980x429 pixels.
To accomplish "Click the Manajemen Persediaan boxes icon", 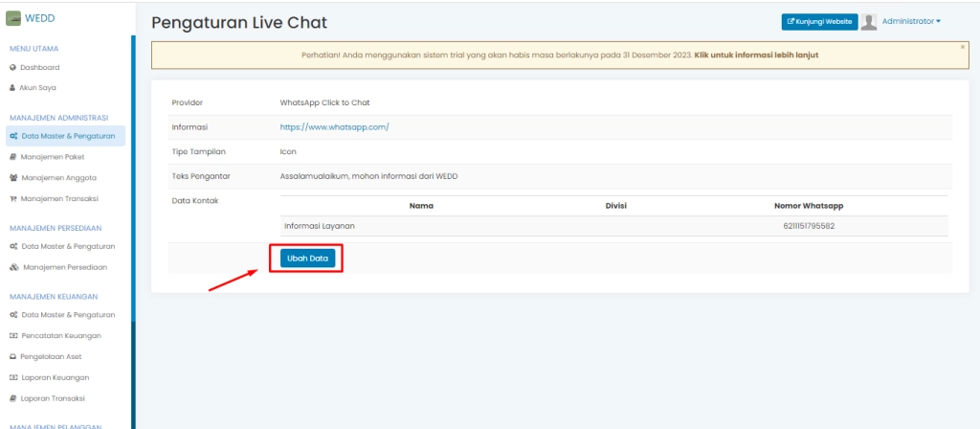I will coord(13,267).
